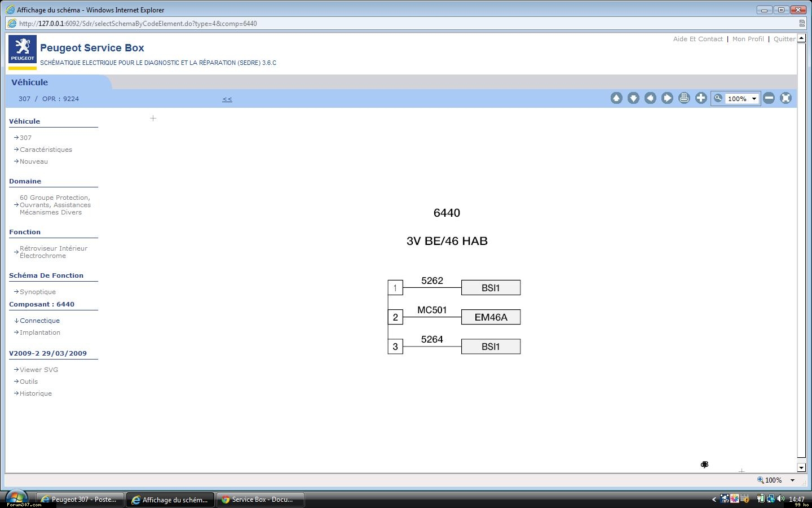Zoom out with the minus icon
Screen dimensions: 812x508
(769, 98)
